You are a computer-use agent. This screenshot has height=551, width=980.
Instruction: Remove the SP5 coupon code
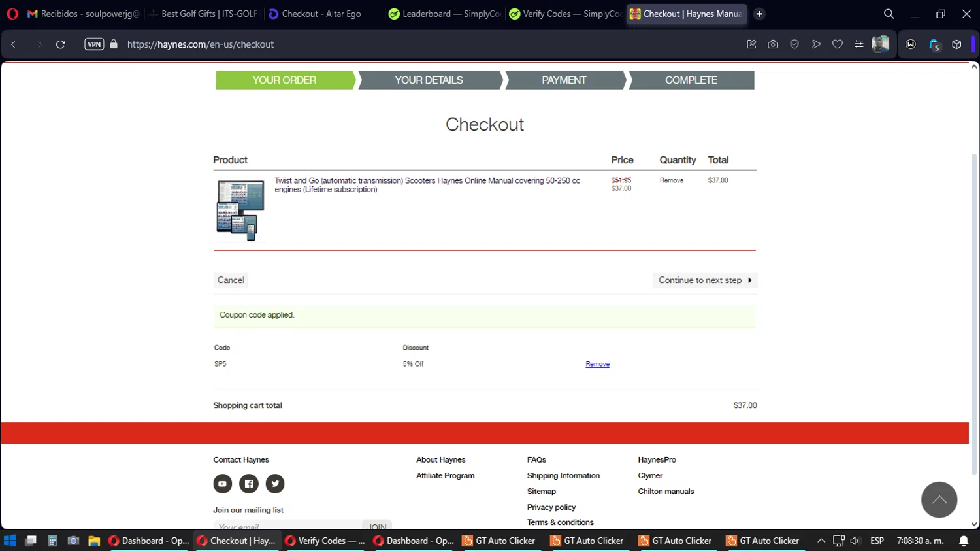[597, 364]
